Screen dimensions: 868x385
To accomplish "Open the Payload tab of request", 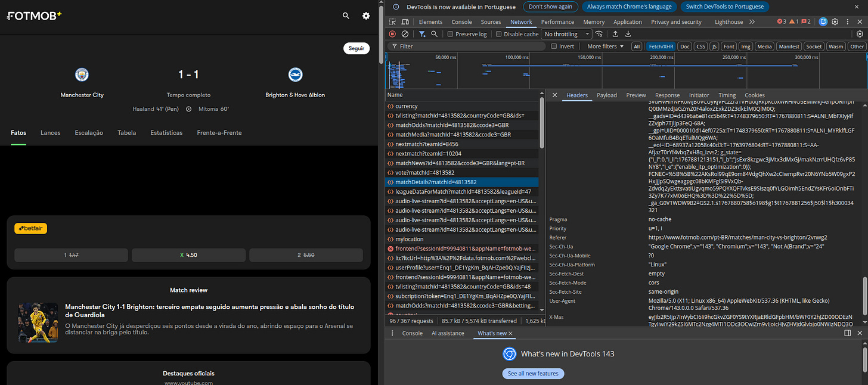I will point(607,95).
